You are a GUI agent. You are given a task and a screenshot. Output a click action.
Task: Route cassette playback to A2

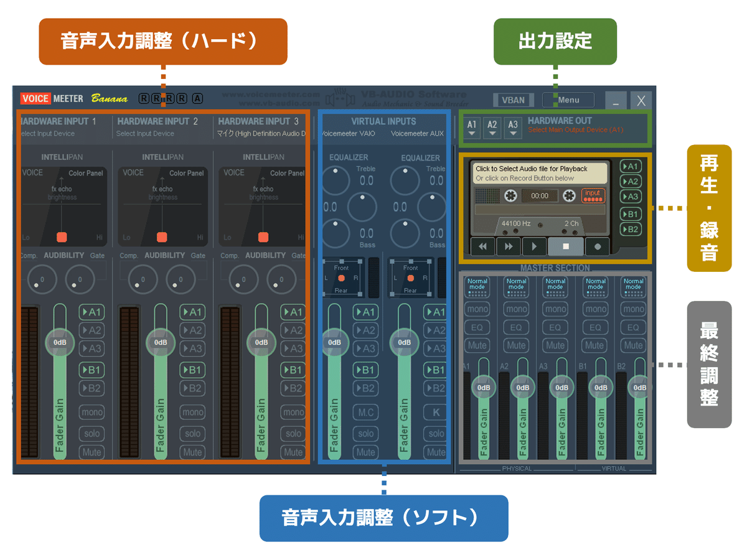pyautogui.click(x=631, y=181)
